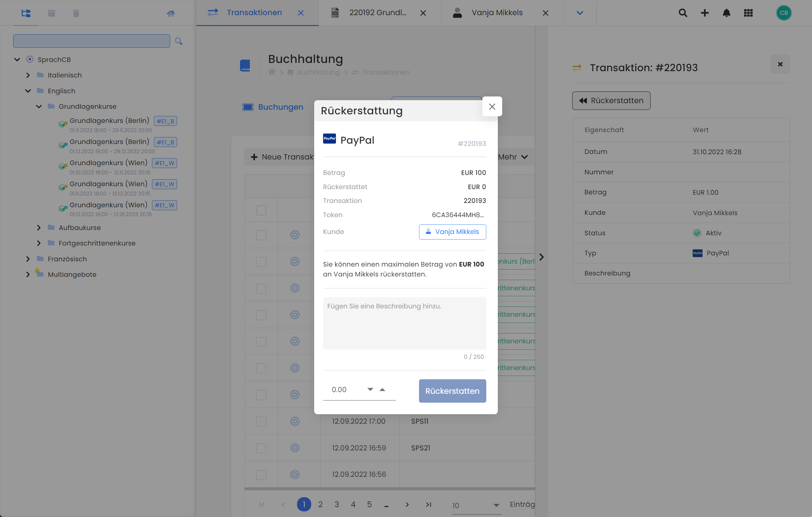812x517 pixels.
Task: Increase refund amount with up arrow
Action: coord(382,389)
